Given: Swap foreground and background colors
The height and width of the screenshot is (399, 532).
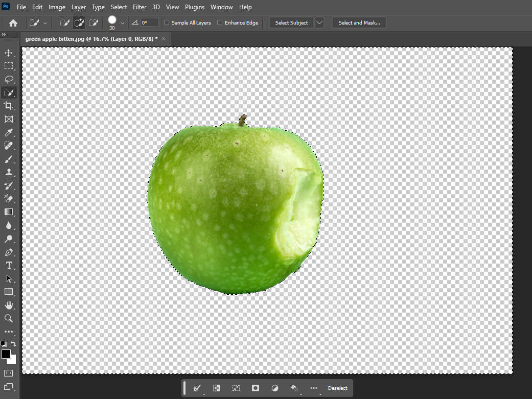Looking at the screenshot, I should [x=14, y=344].
